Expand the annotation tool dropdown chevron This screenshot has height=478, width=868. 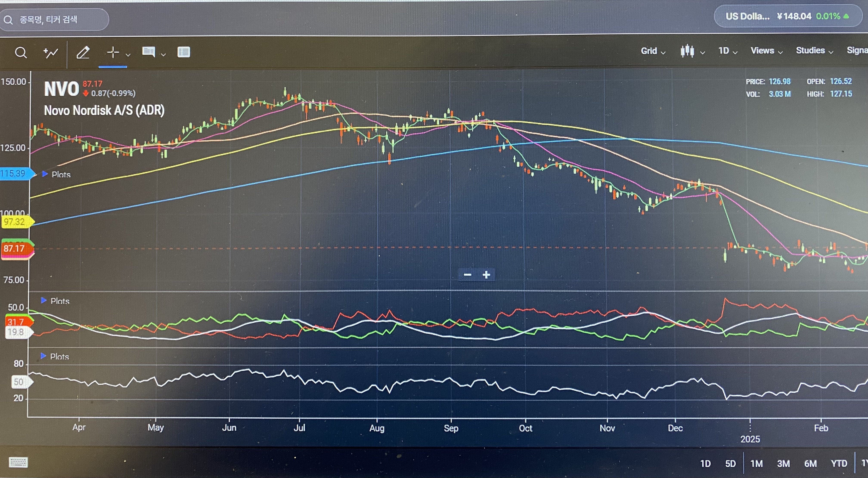pos(163,55)
